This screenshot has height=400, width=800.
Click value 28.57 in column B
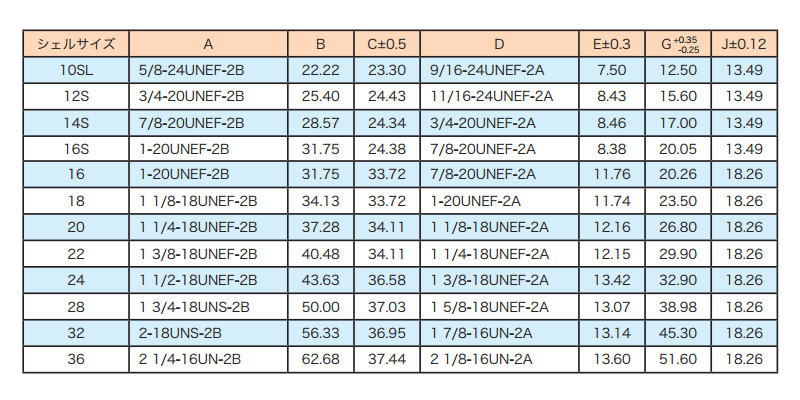[320, 122]
